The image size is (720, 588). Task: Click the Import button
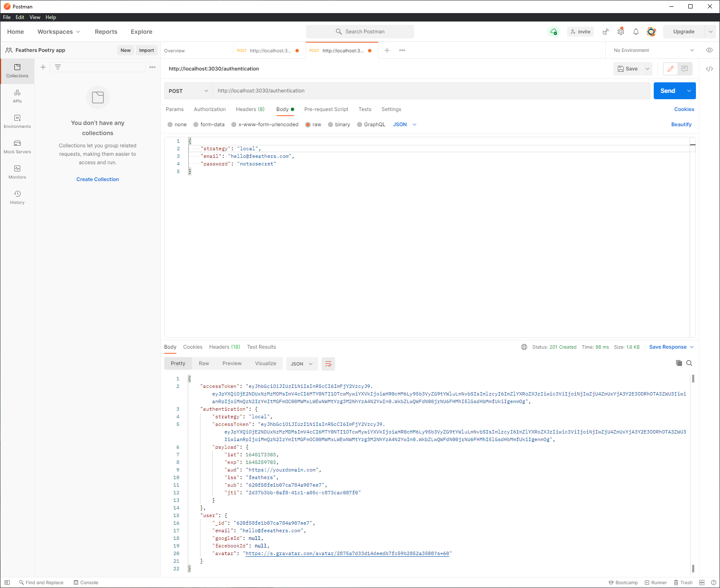pyautogui.click(x=146, y=50)
